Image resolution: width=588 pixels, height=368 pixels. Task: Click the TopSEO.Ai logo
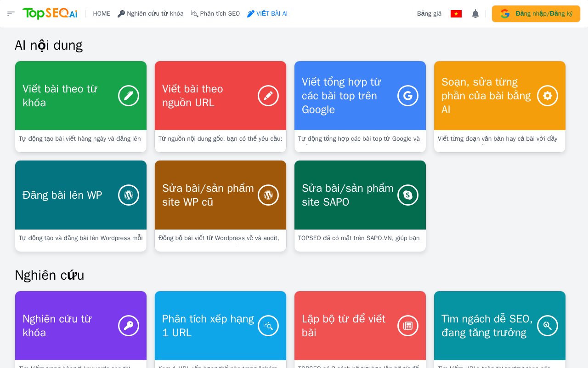(50, 14)
